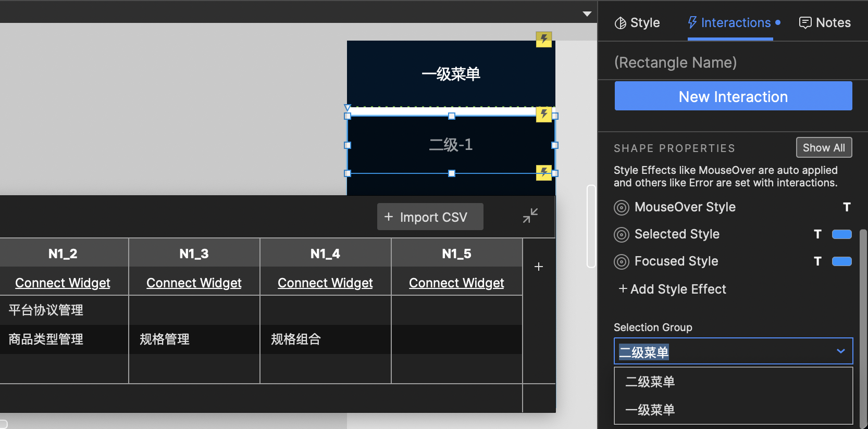Click the Focused Style text indicator T
Image resolution: width=868 pixels, height=429 pixels.
tap(817, 261)
